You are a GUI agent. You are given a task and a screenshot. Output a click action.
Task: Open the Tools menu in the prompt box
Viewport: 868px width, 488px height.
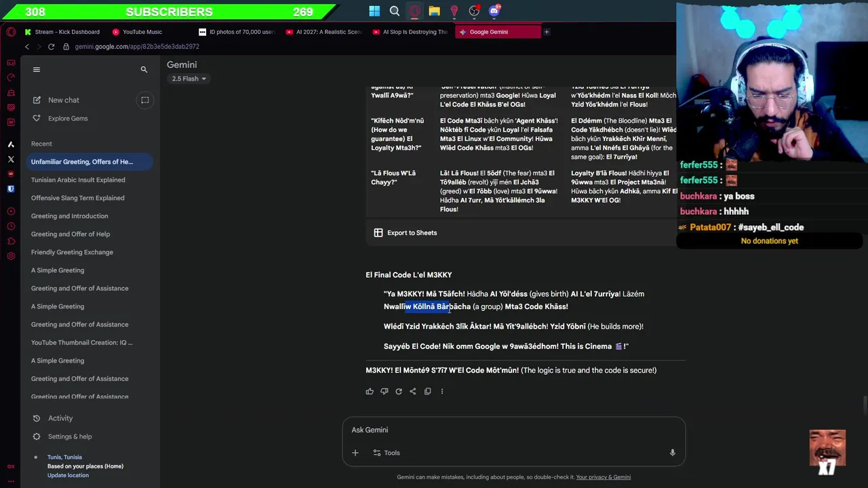387,453
